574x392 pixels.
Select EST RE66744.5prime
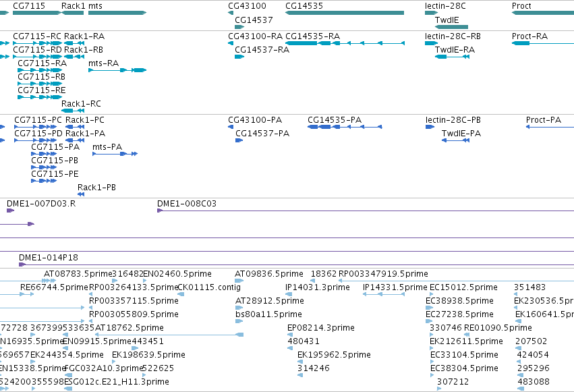tap(55, 287)
